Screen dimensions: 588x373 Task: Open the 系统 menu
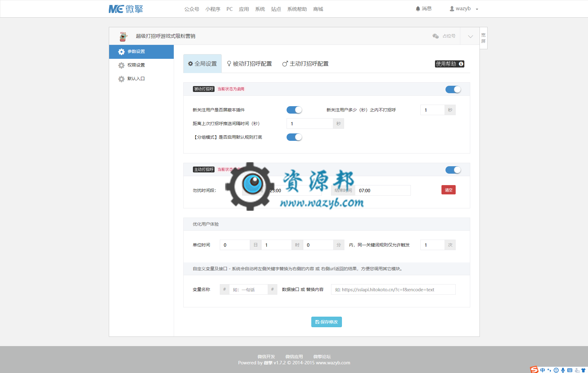coord(260,9)
